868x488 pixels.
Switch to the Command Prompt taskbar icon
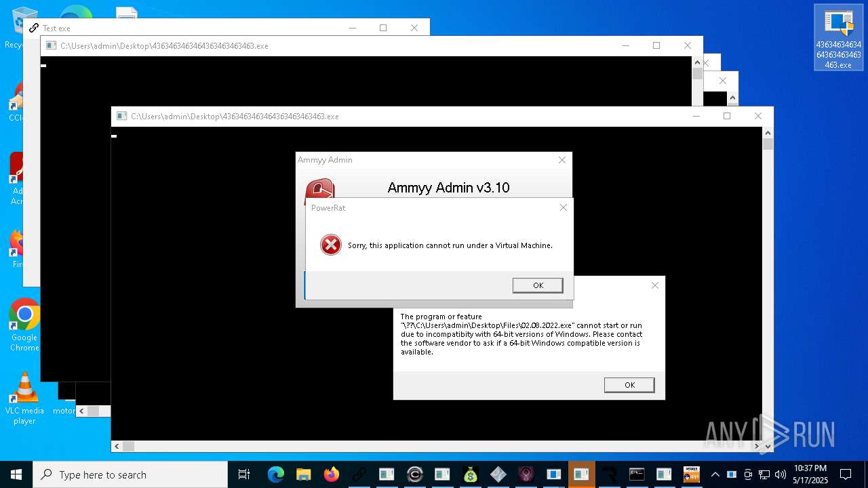(x=637, y=474)
